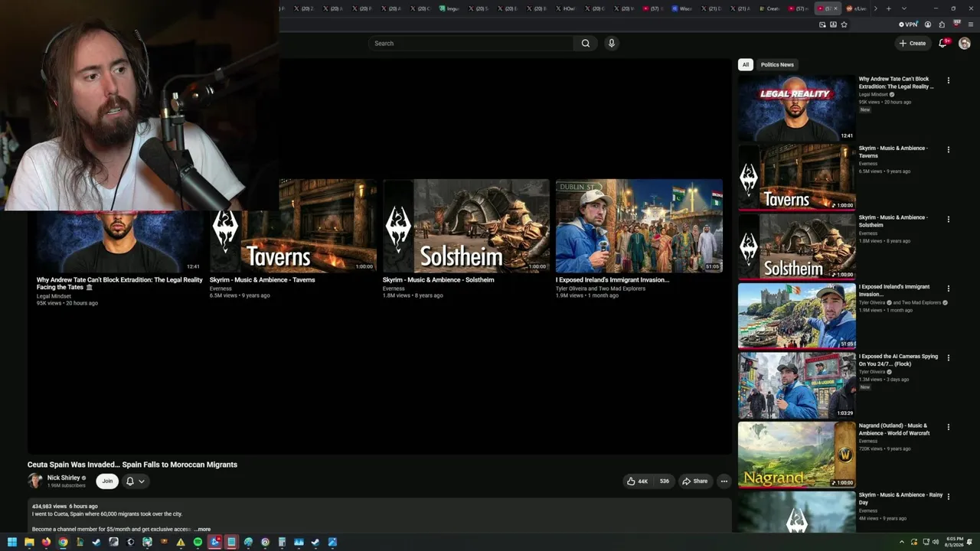This screenshot has height=551, width=980.
Task: Open Why Andrew Tate Can't Block Extradition endscreen title
Action: click(x=119, y=283)
